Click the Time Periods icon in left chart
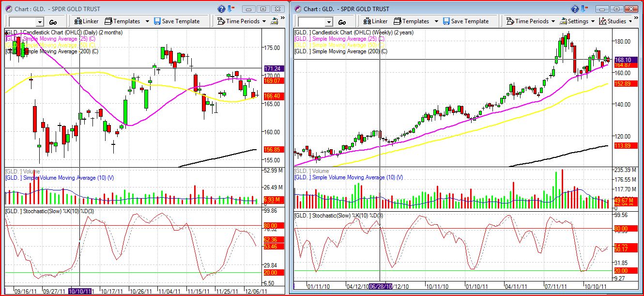This screenshot has height=296, width=644. pyautogui.click(x=221, y=21)
